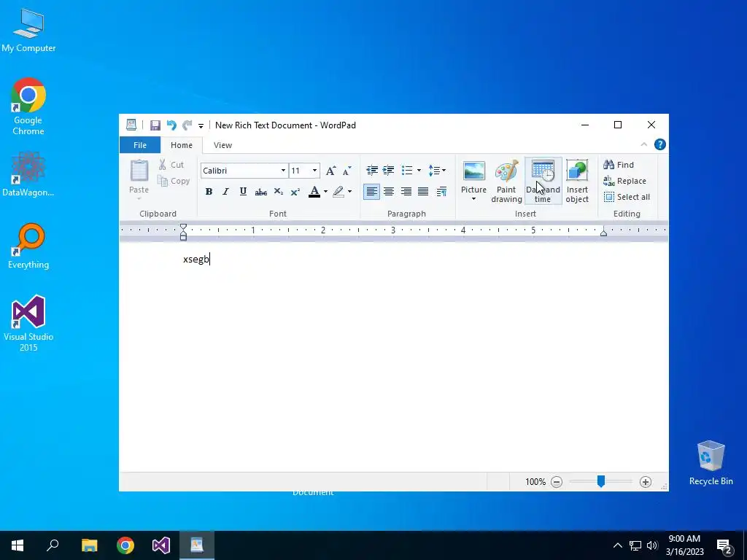Zoom out with the minus button
This screenshot has height=560, width=747.
click(x=557, y=482)
